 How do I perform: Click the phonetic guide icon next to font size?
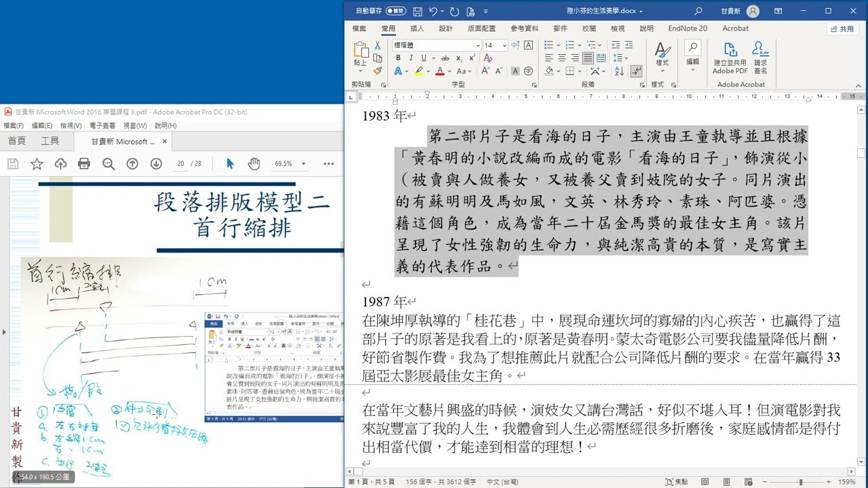click(515, 45)
